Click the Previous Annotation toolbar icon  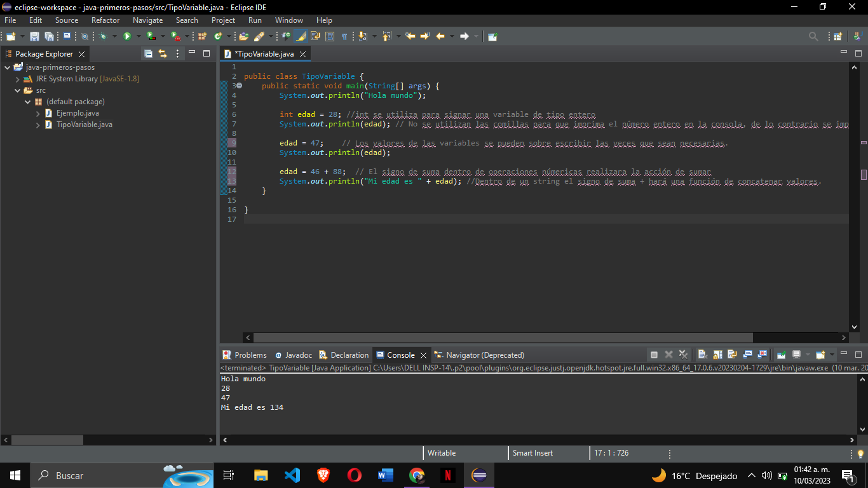tap(386, 36)
